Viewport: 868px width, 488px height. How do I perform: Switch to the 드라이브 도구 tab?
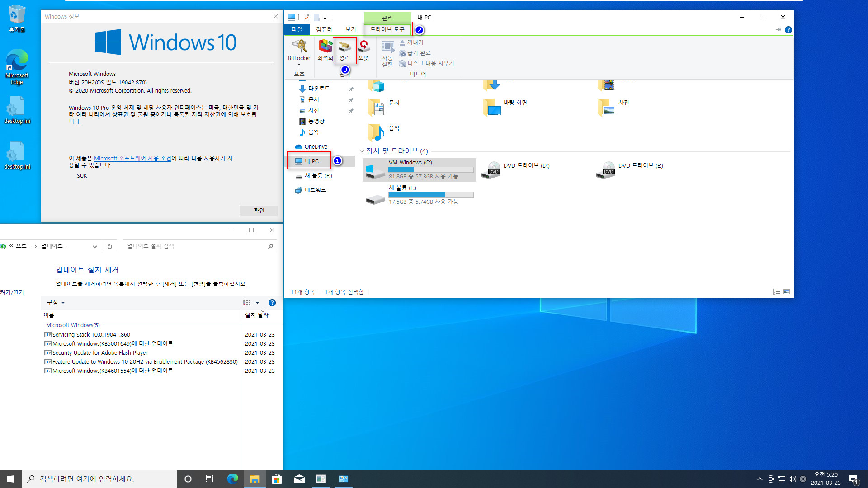[x=387, y=29]
